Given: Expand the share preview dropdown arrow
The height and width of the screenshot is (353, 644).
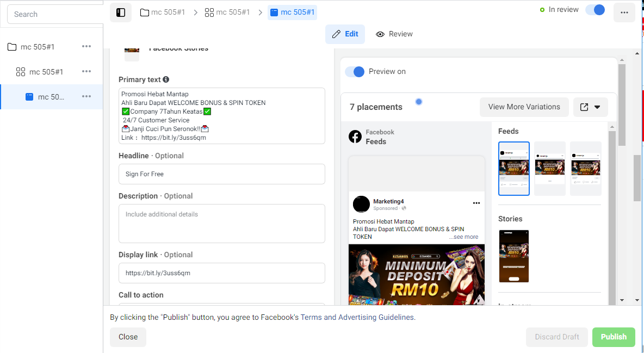Looking at the screenshot, I should 597,107.
